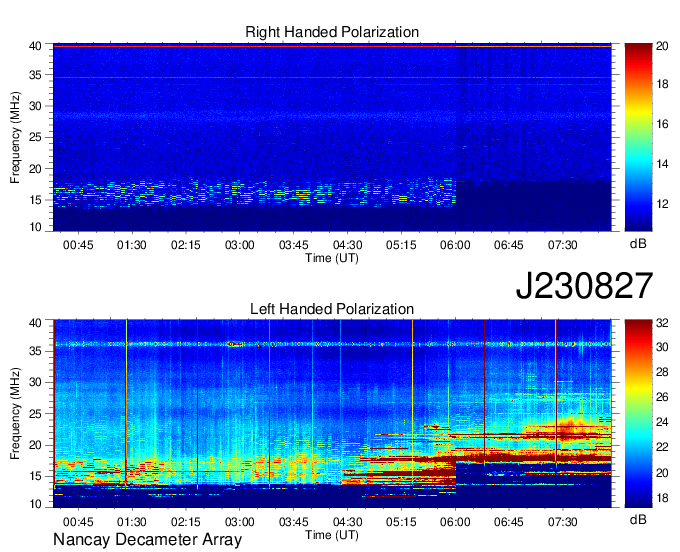680x552 pixels.
Task: Click the dB label under the bottom color bar
Action: 638,519
